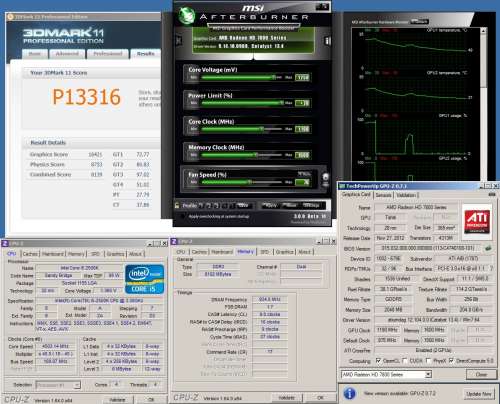Click the Memory Clock value field
The width and height of the screenshot is (500, 404).
(x=302, y=155)
